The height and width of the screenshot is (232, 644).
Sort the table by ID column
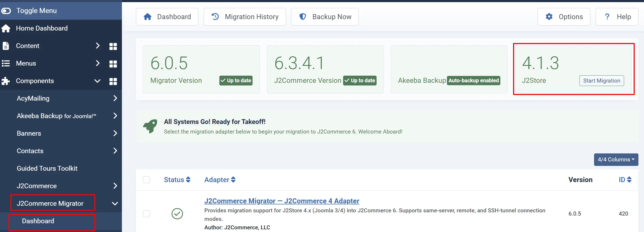coord(625,180)
